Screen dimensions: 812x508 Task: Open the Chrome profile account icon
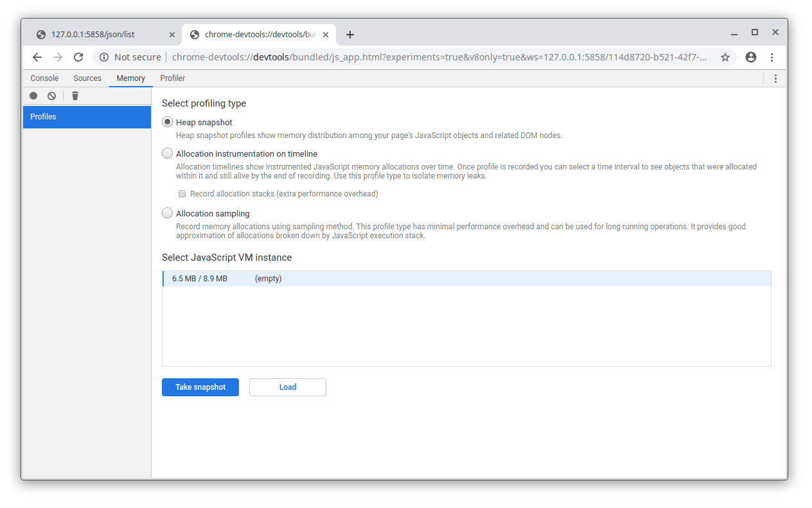pyautogui.click(x=751, y=57)
